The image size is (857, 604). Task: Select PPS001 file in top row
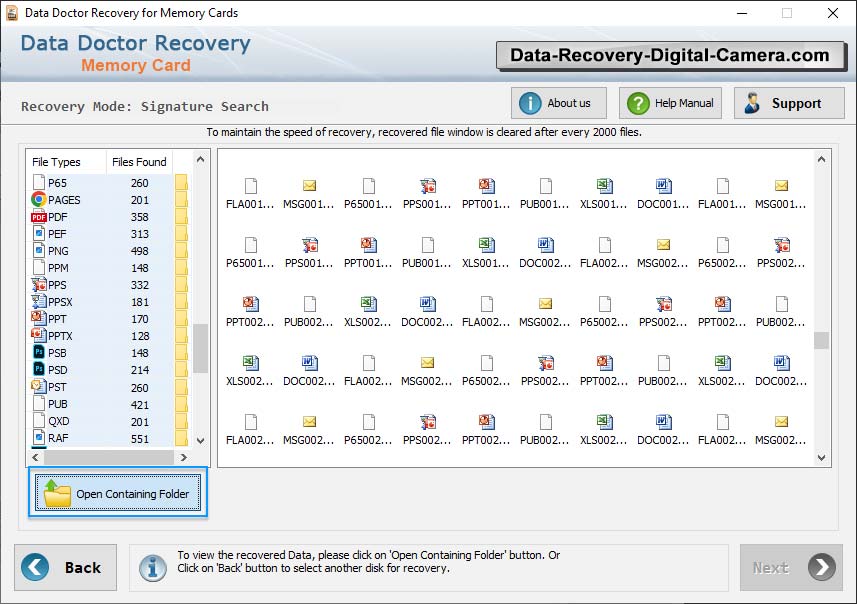[x=427, y=193]
